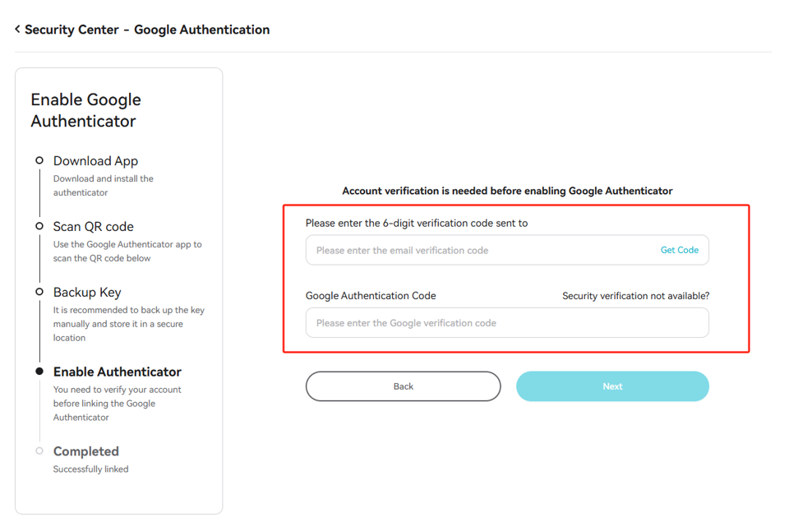Select the Backup Key step circle

(39, 292)
